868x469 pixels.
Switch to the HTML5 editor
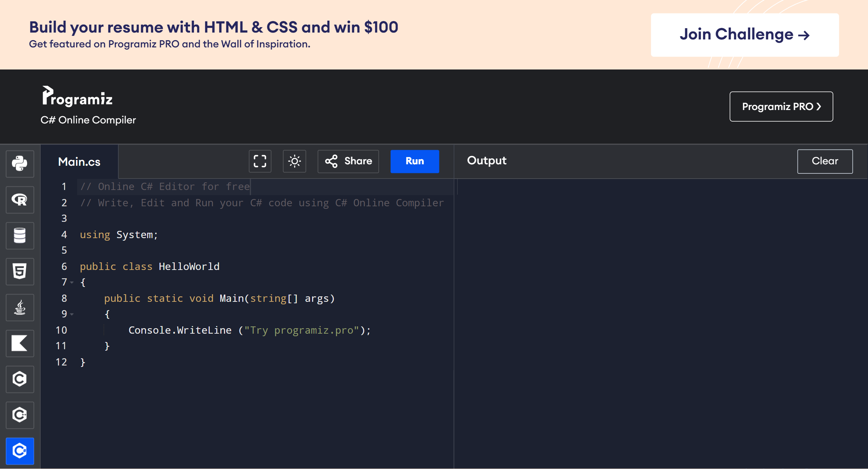point(20,271)
